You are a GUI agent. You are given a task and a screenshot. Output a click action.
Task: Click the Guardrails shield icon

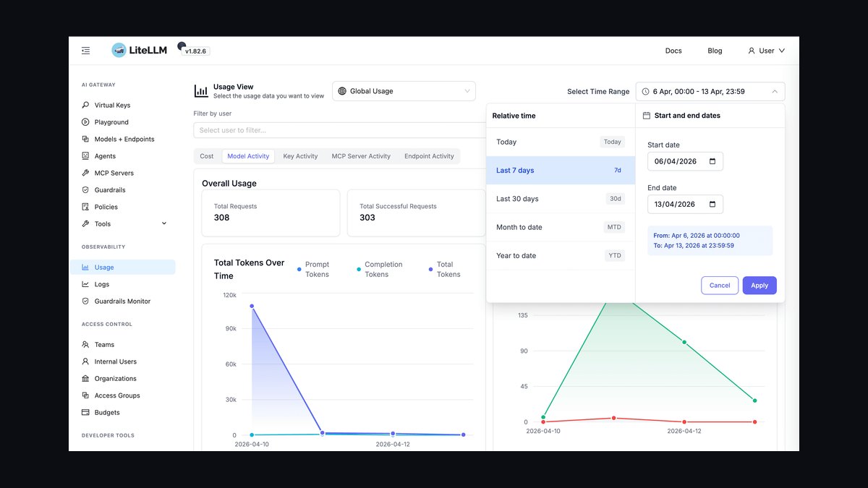click(x=85, y=190)
